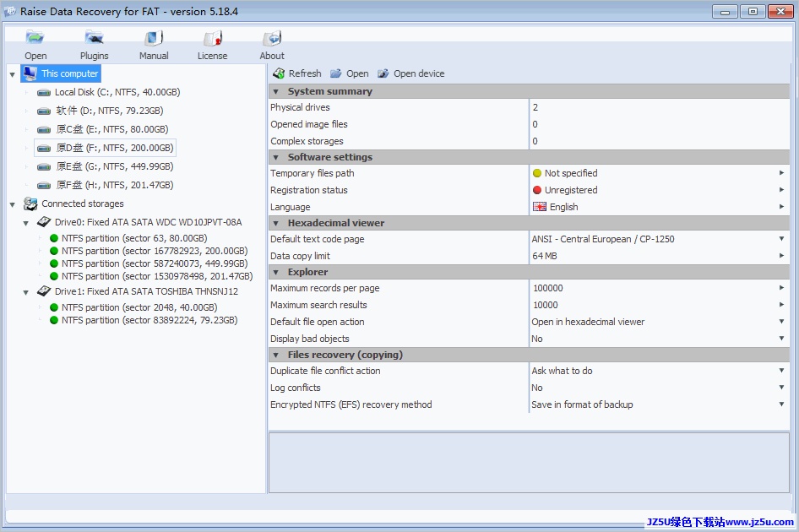Click the H: NTFS 201.47GB drive icon
Screen dimensions: 799x532
(44, 186)
